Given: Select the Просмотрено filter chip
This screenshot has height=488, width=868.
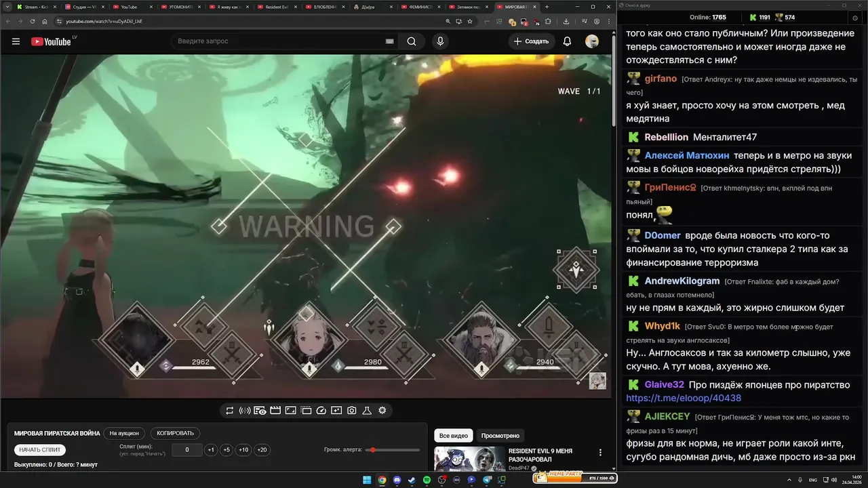Looking at the screenshot, I should (x=500, y=436).
